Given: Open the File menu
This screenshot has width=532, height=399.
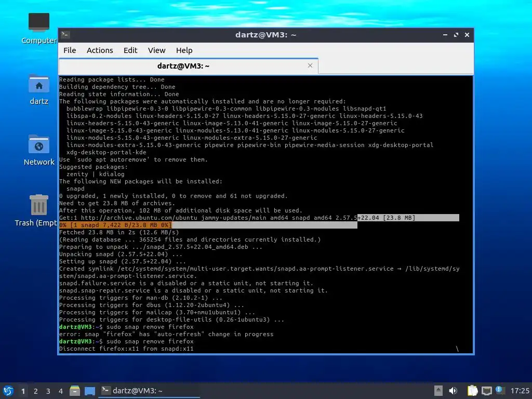Looking at the screenshot, I should (x=70, y=50).
